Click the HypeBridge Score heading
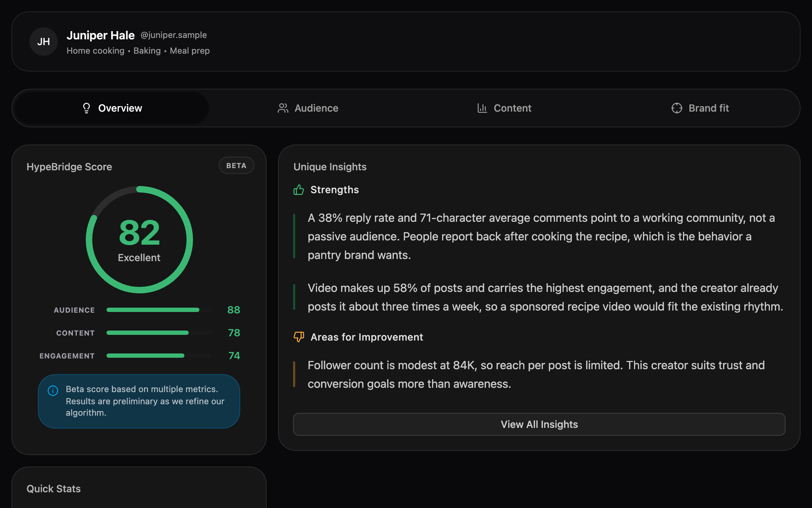The height and width of the screenshot is (508, 812). (69, 167)
